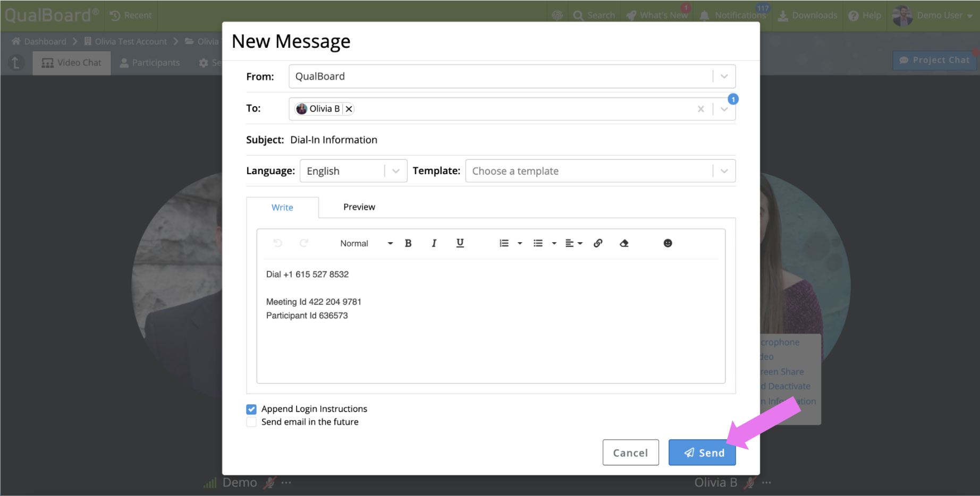Viewport: 980px width, 496px height.
Task: Click the redo icon in the editor toolbar
Action: click(x=304, y=243)
